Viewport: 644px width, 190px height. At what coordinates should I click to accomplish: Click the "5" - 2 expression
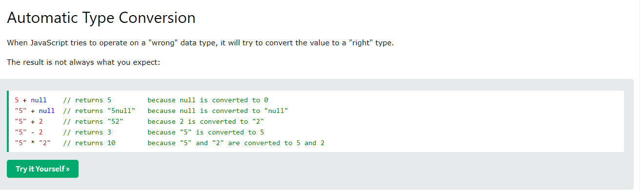[x=29, y=132]
